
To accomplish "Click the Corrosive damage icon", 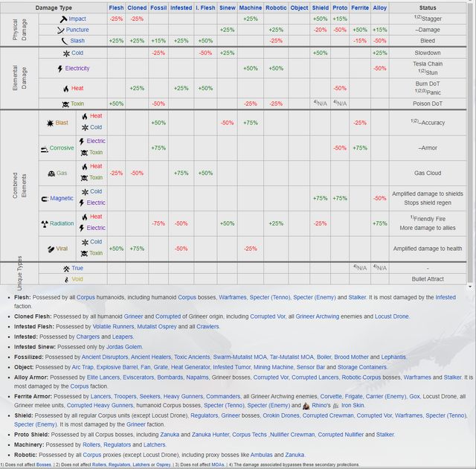I will [45, 149].
